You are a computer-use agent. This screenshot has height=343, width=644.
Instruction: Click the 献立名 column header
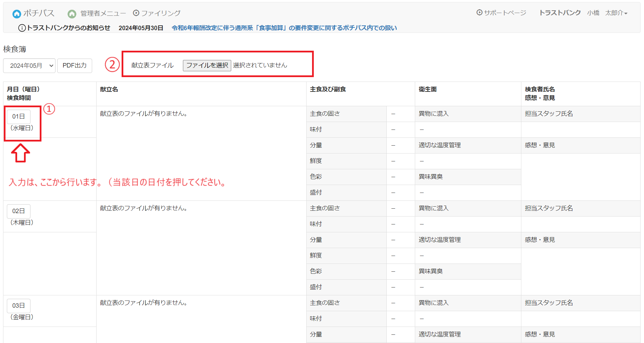109,89
